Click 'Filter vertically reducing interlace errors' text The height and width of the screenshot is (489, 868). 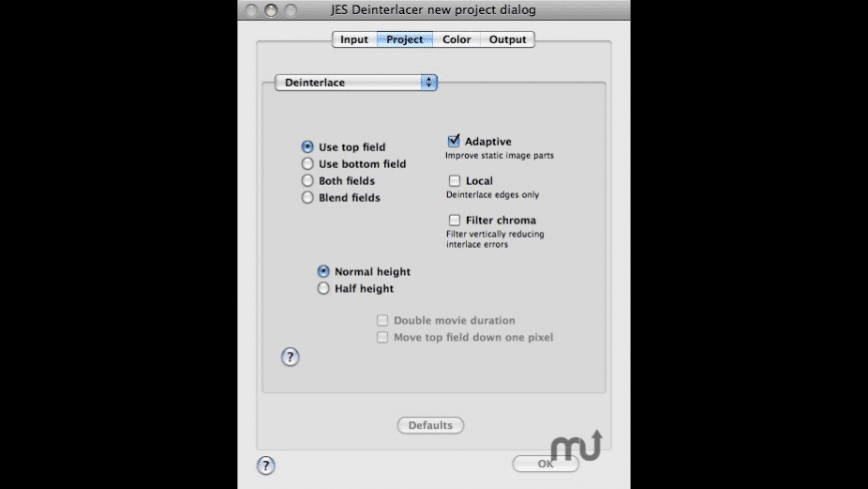pos(496,240)
